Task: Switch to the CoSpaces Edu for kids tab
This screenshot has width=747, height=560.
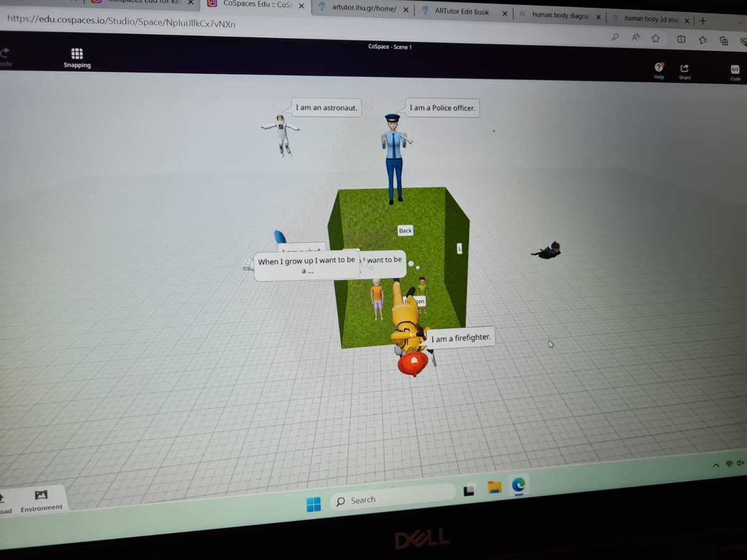Action: click(x=143, y=2)
